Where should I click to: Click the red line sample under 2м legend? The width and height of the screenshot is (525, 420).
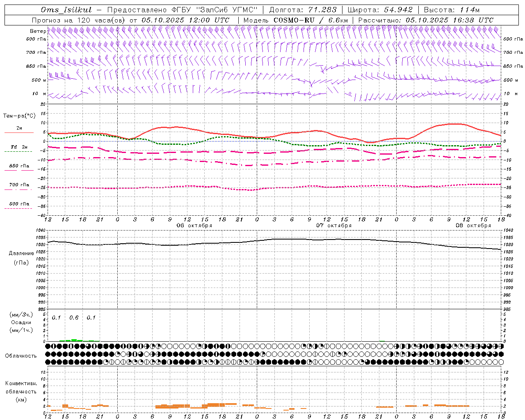click(19, 133)
